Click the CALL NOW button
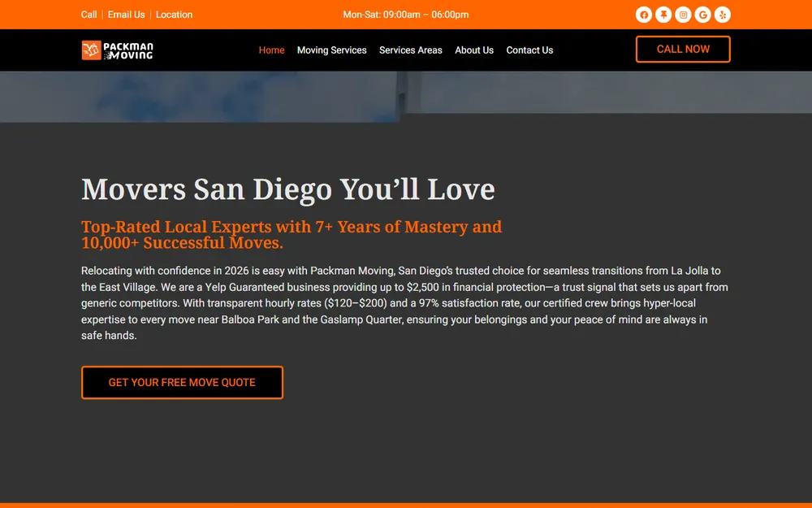Screen dimensions: 812x508 (683, 50)
